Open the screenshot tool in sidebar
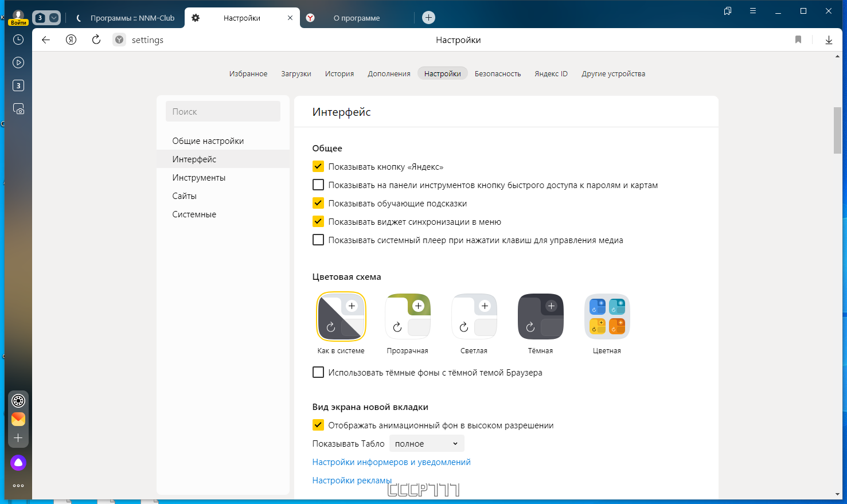 pyautogui.click(x=18, y=108)
